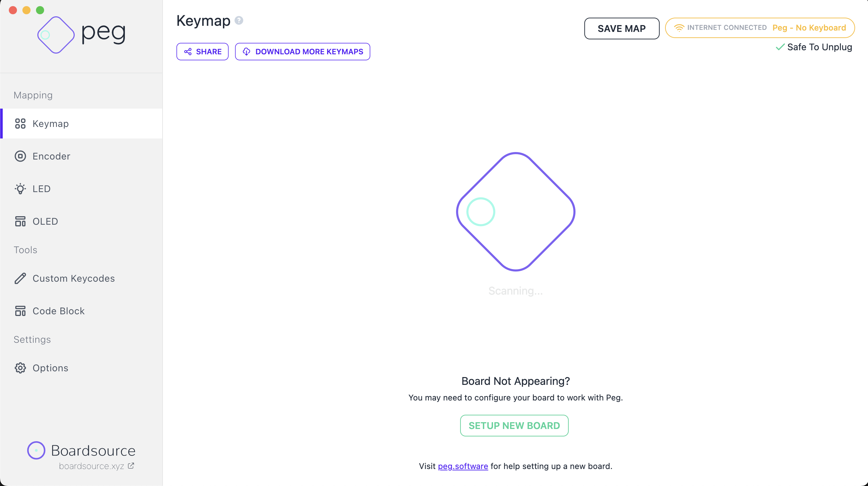The width and height of the screenshot is (868, 486).
Task: Open the peg.software help link
Action: pyautogui.click(x=463, y=466)
